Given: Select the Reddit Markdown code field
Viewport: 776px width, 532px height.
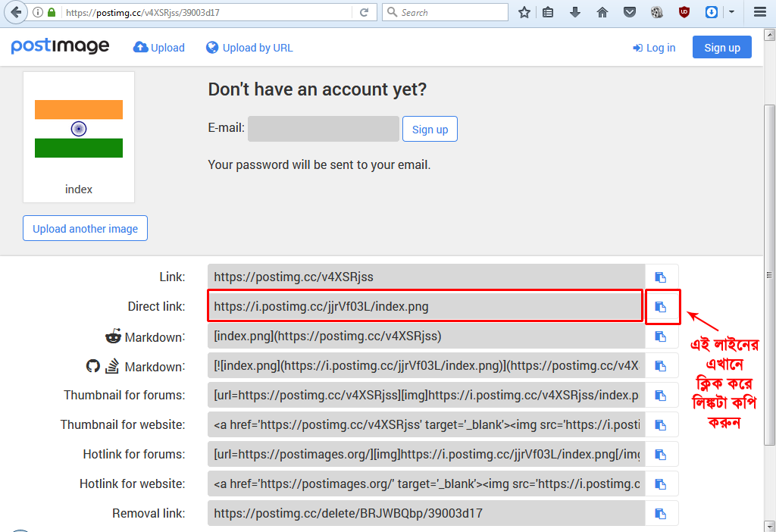Looking at the screenshot, I should tap(427, 336).
